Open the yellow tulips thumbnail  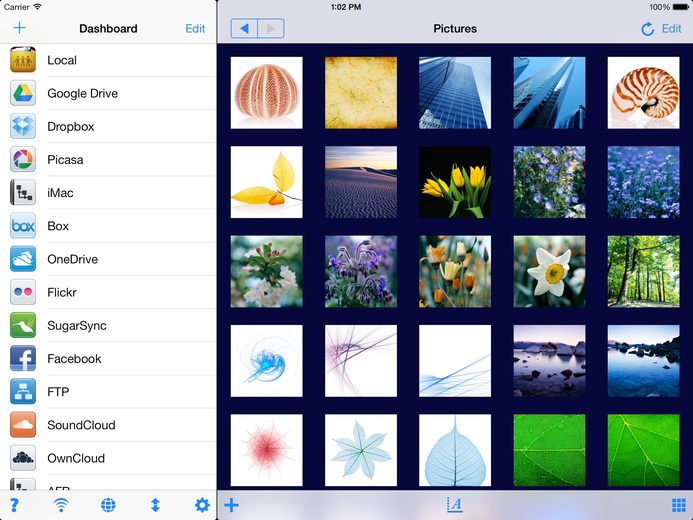[x=455, y=182]
